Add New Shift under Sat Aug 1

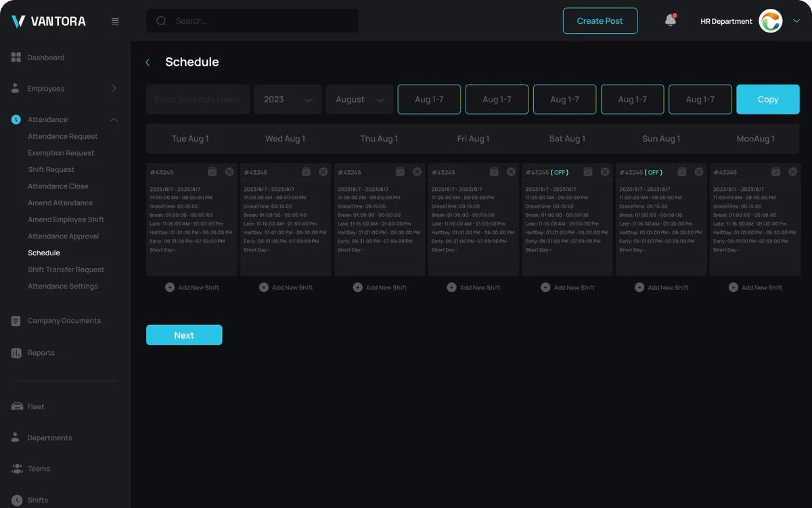click(x=568, y=288)
